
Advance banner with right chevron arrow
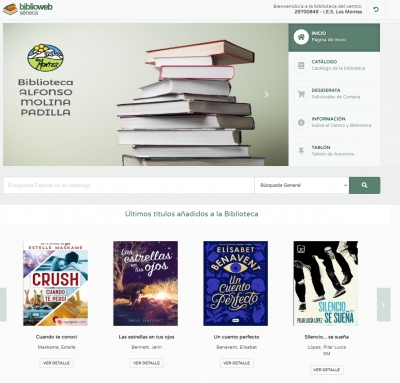(266, 95)
